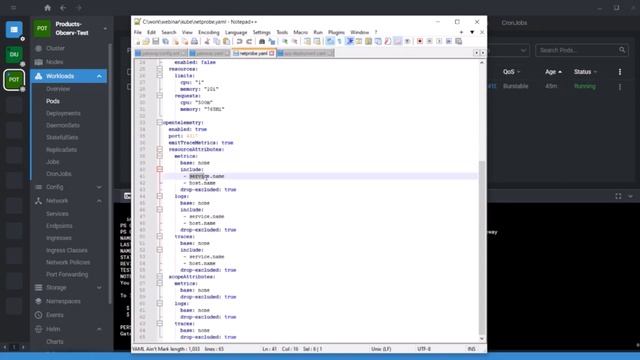Open Deployments in Lens sidebar

click(63, 113)
